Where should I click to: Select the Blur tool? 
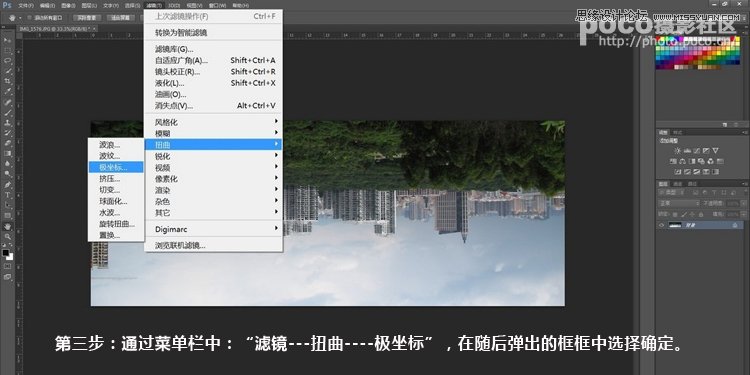[x=8, y=163]
